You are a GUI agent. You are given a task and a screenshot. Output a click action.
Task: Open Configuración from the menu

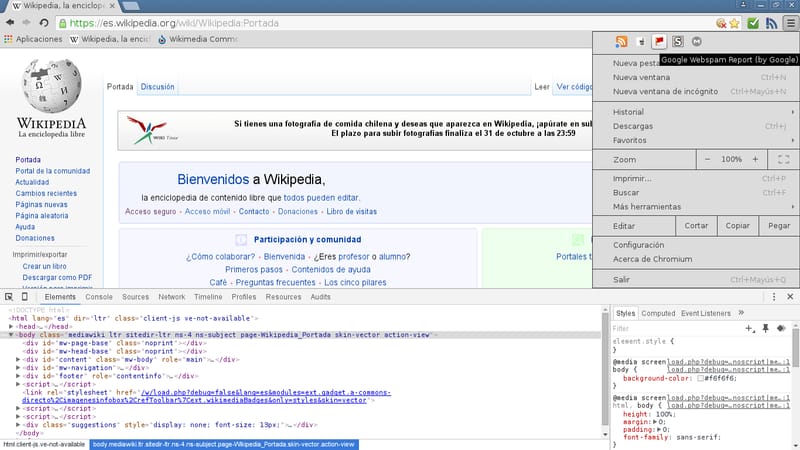point(696,245)
